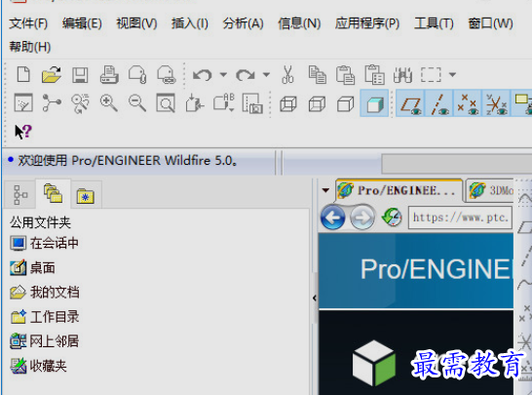Open the 在会话中 folder

tap(45, 243)
